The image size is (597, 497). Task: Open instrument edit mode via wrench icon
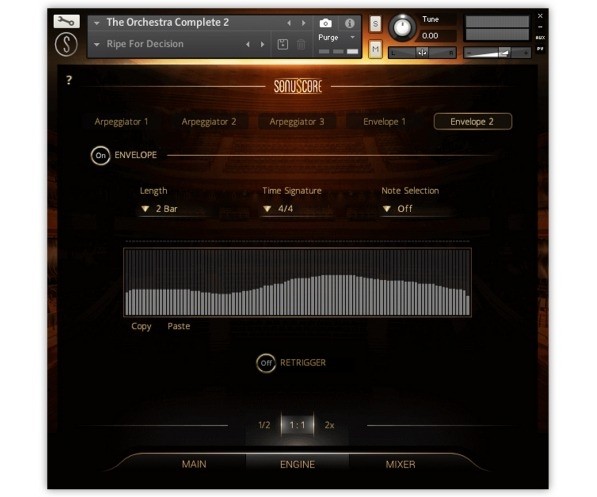[x=67, y=21]
